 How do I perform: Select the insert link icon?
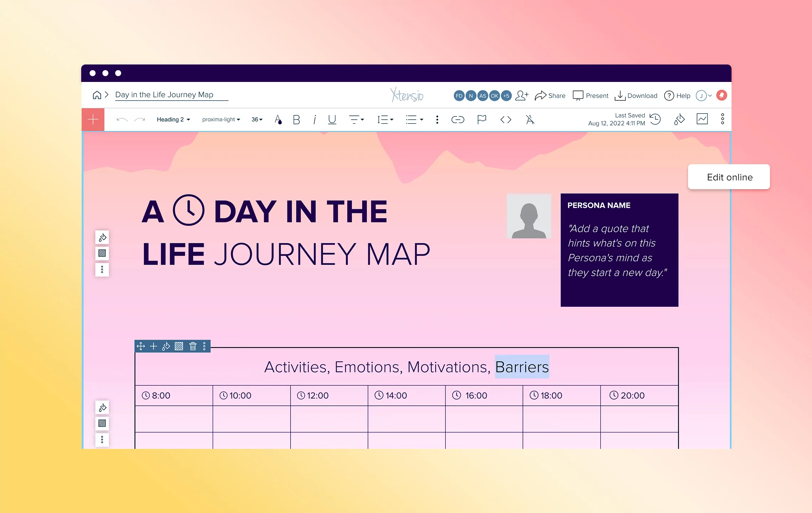coord(458,119)
